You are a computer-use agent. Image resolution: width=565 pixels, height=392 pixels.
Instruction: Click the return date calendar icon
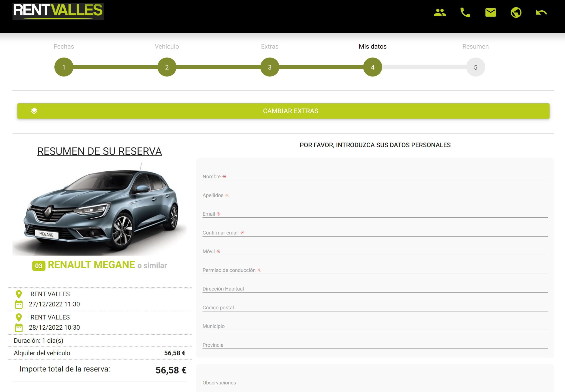[x=19, y=328]
